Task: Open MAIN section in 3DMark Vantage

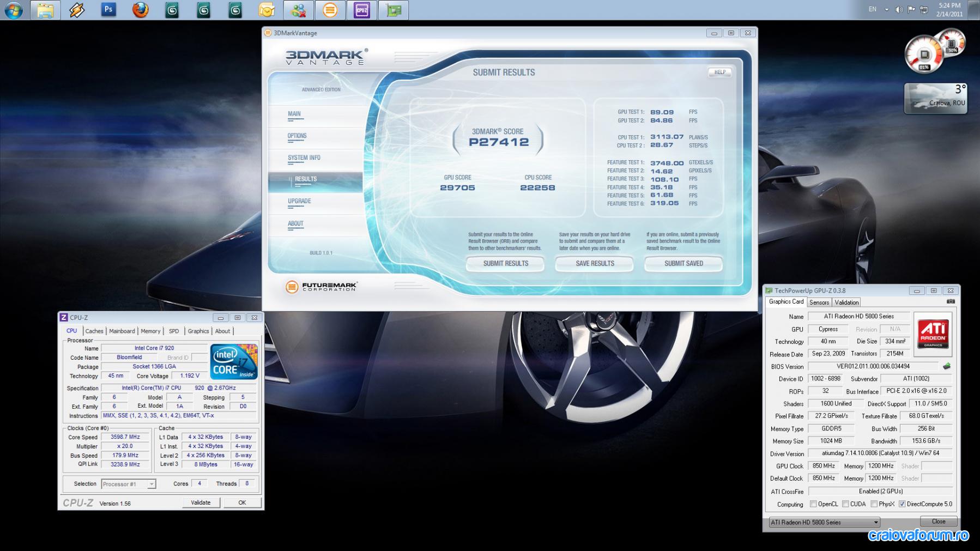Action: (294, 114)
